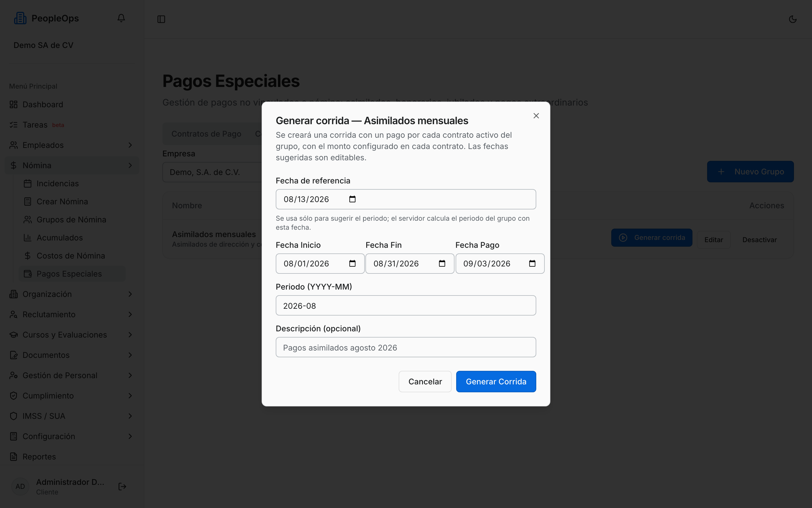This screenshot has height=508, width=812.
Task: Focus the Descripción (opcional) field
Action: click(406, 347)
